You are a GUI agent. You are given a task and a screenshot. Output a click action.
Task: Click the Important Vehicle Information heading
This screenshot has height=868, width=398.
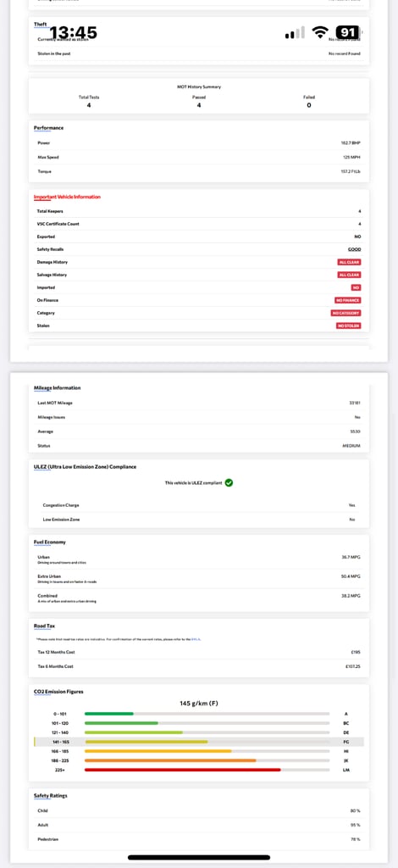[x=67, y=197]
